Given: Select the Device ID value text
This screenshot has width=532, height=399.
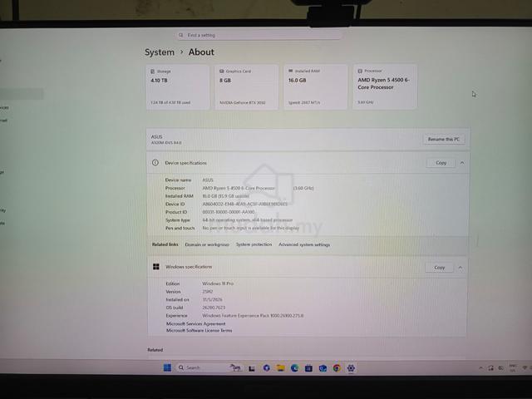Looking at the screenshot, I should point(245,204).
